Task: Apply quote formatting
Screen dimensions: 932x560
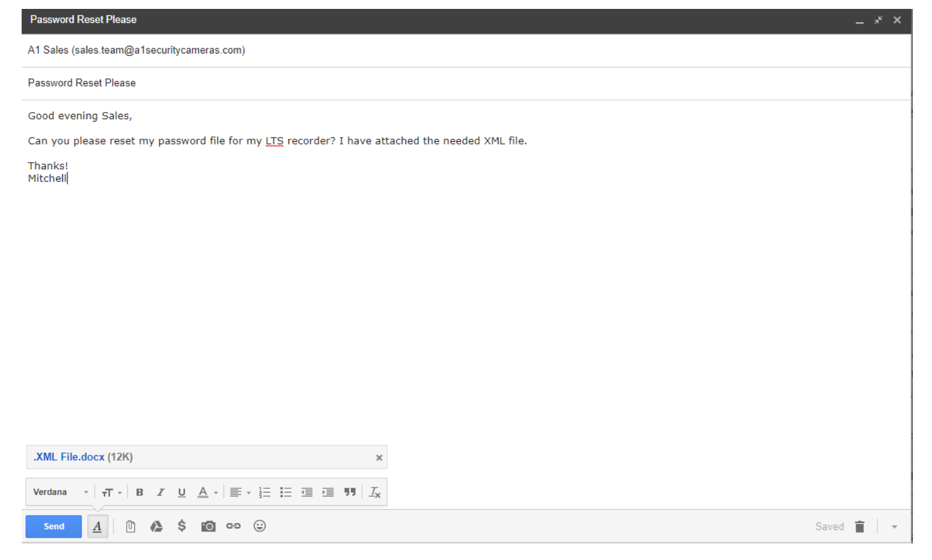Action: pyautogui.click(x=349, y=492)
